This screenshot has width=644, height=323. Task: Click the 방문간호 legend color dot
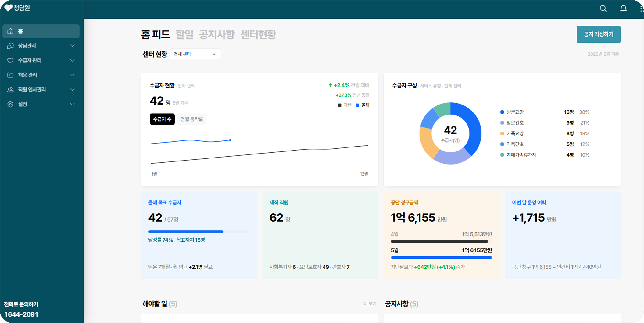point(502,123)
